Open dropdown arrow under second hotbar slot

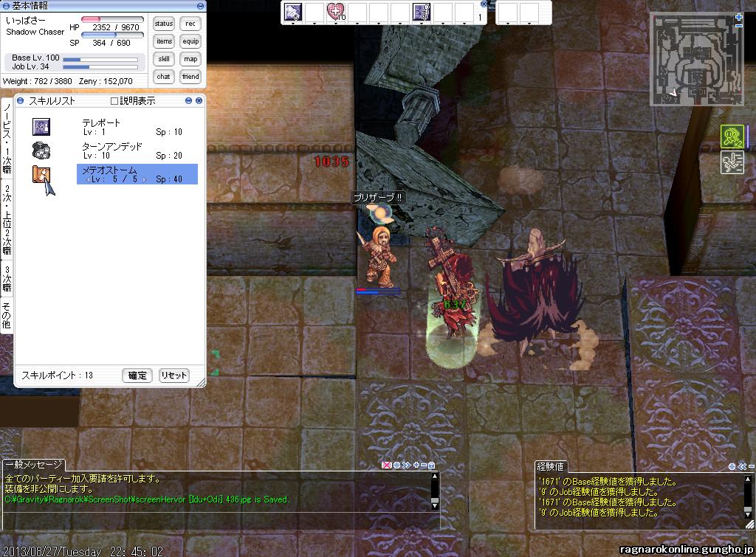click(315, 23)
